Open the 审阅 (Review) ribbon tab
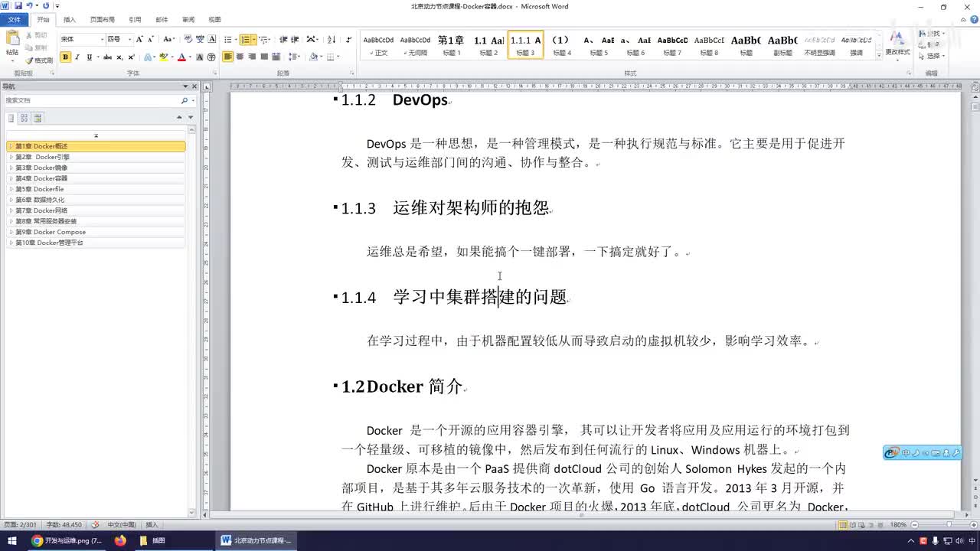980x551 pixels. tap(188, 20)
